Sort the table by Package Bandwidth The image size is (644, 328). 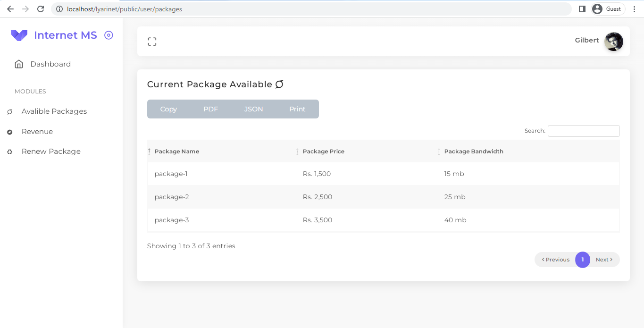(474, 151)
